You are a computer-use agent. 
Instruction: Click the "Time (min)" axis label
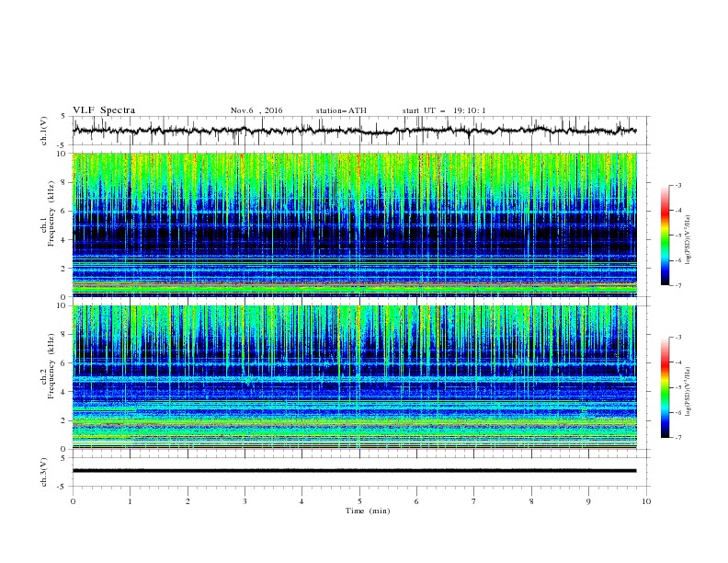368,511
